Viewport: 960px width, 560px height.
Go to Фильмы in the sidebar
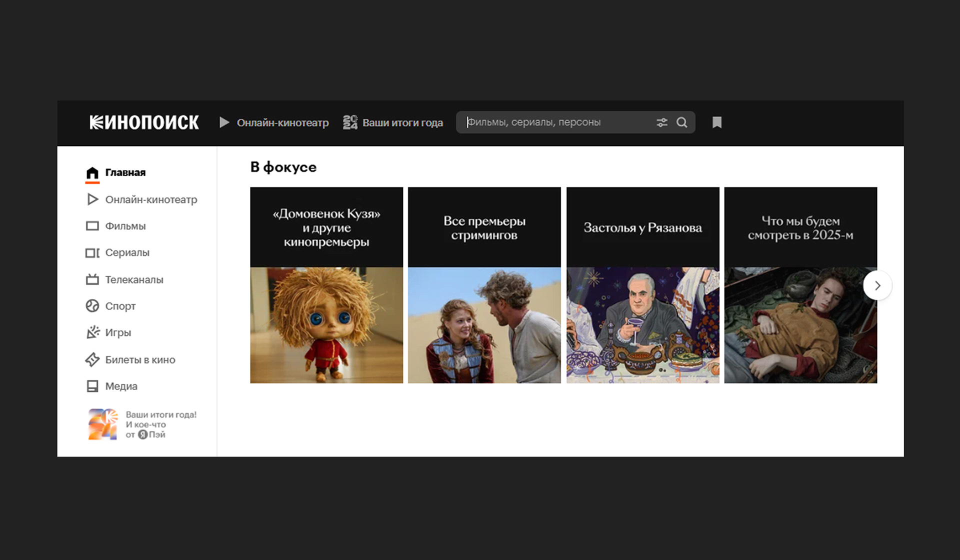125,226
